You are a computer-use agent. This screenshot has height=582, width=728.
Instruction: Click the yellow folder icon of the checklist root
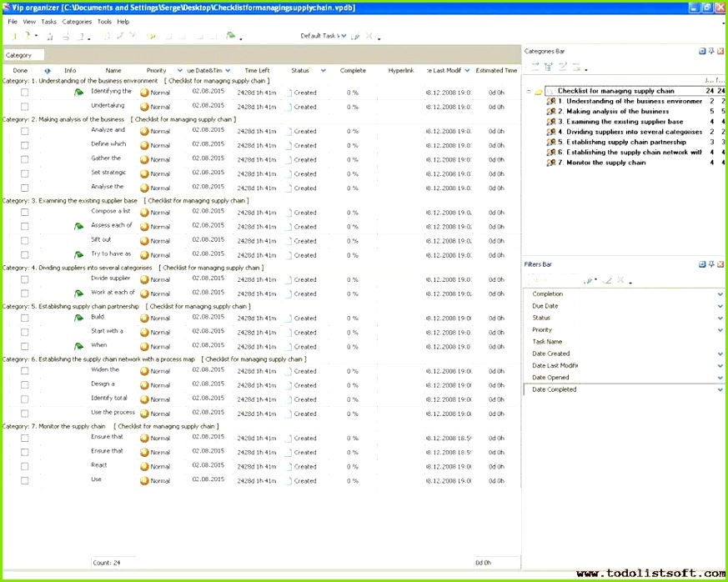(x=539, y=91)
